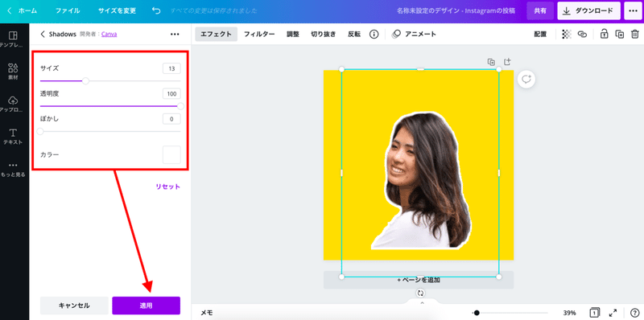Image resolution: width=644 pixels, height=320 pixels.
Task: Enter fullscreen presentation mode
Action: click(613, 313)
